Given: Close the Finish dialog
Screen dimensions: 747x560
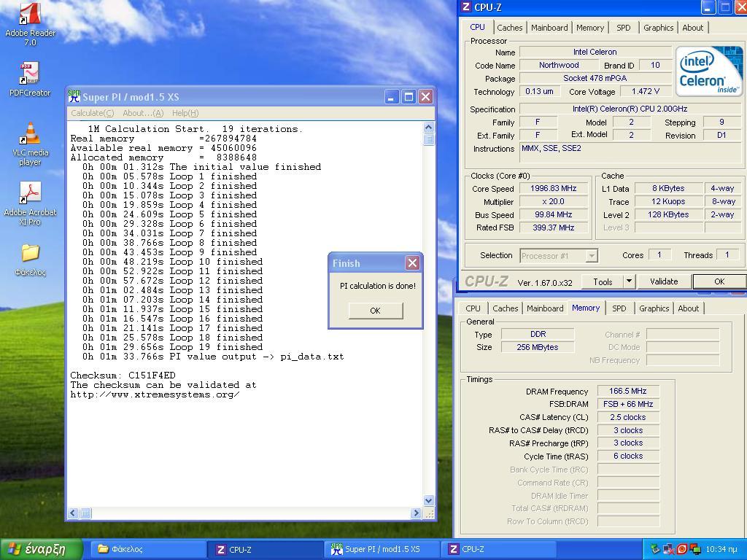Looking at the screenshot, I should [x=413, y=262].
